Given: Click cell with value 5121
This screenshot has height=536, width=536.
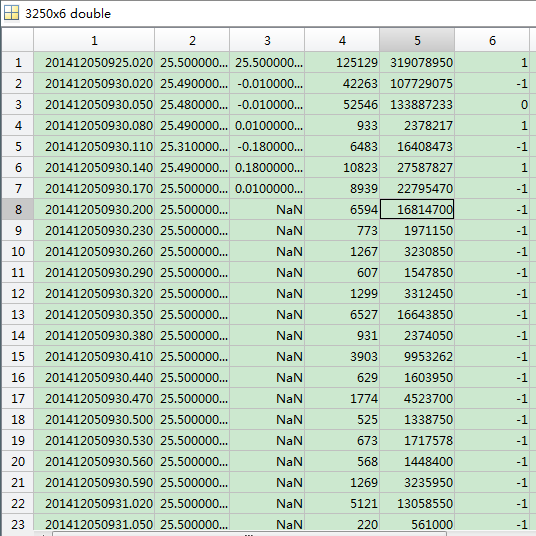Looking at the screenshot, I should point(342,503).
